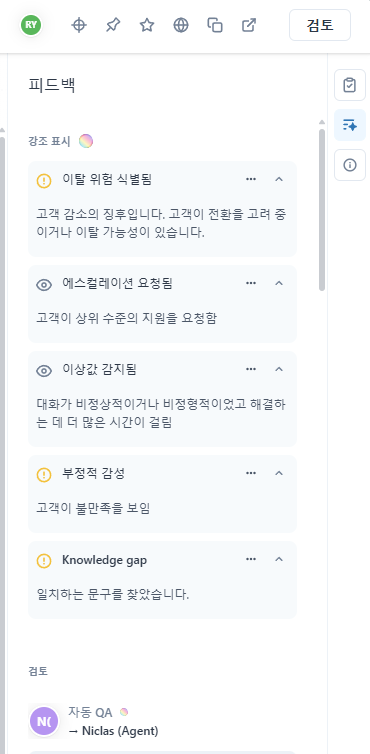Open more options for 부정적 감성
This screenshot has width=370, height=754.
[251, 473]
